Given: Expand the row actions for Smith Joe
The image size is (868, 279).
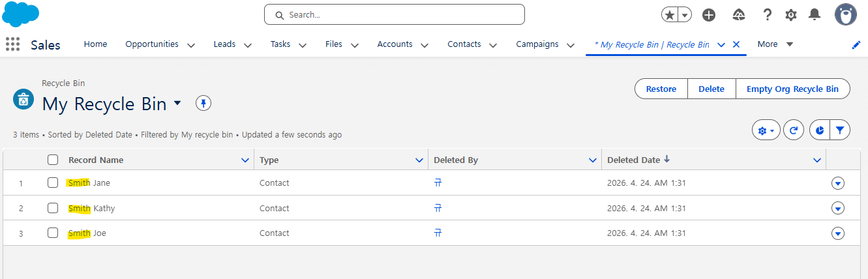Looking at the screenshot, I should [838, 233].
